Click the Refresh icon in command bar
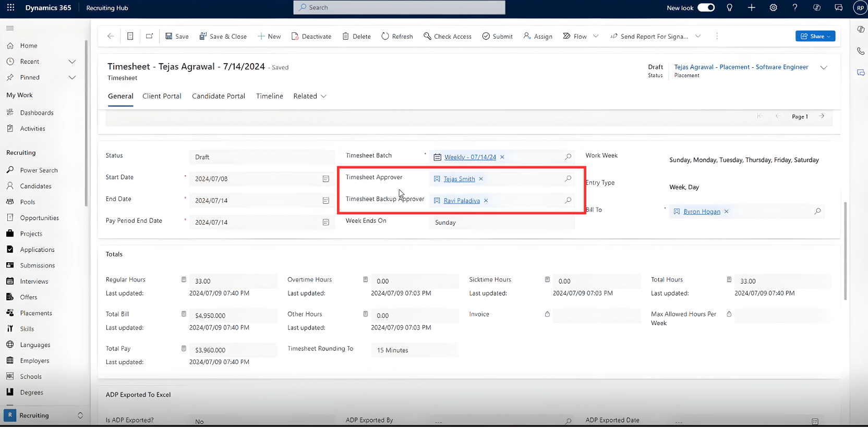 (x=385, y=36)
